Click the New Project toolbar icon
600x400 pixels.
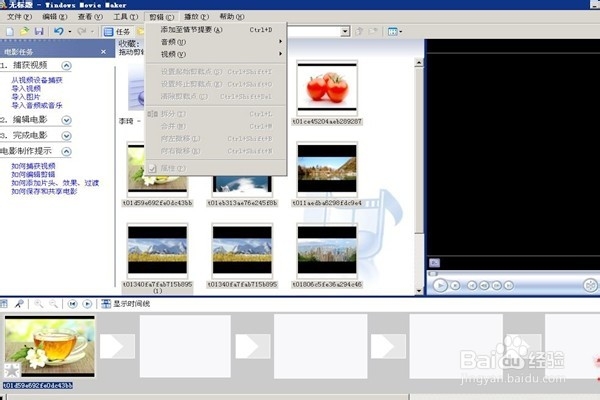[x=10, y=31]
